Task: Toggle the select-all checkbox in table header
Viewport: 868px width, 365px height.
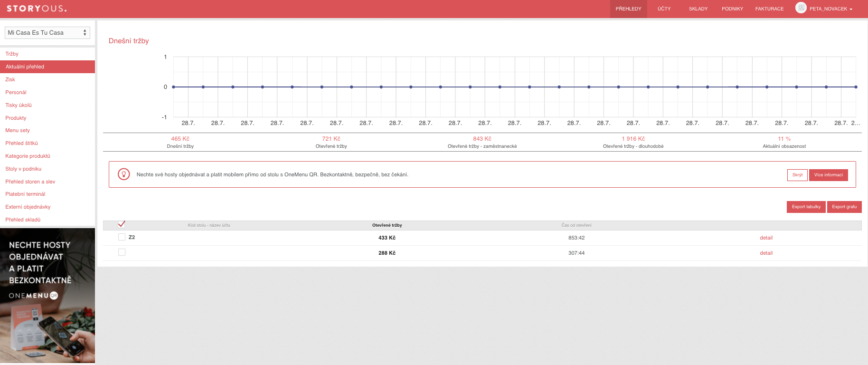Action: [x=122, y=224]
